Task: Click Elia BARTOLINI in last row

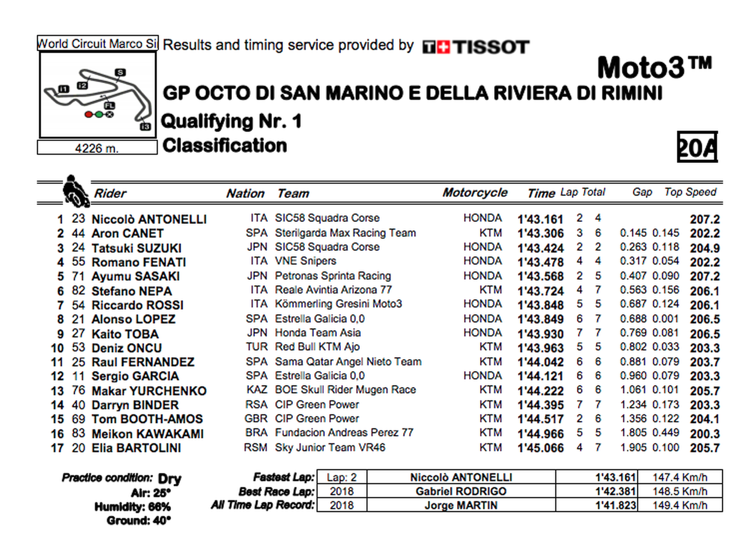Action: pyautogui.click(x=136, y=448)
